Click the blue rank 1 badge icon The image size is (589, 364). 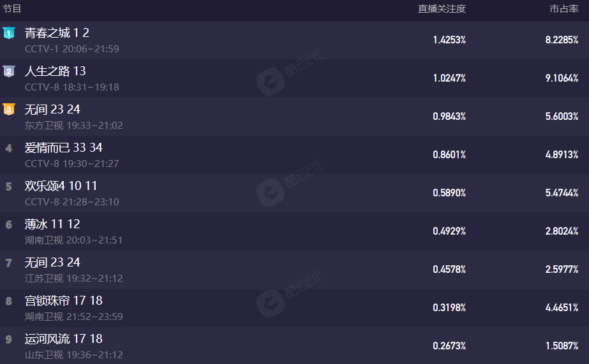click(9, 33)
